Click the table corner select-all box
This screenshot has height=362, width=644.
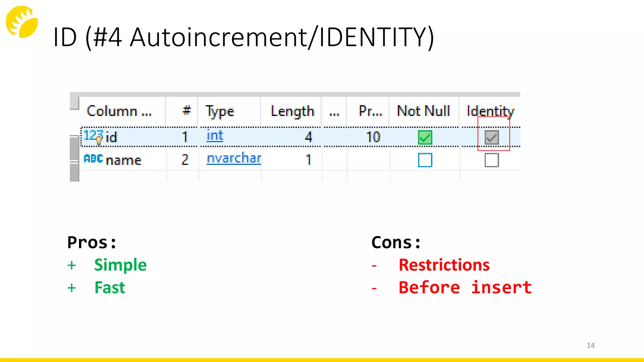point(75,103)
